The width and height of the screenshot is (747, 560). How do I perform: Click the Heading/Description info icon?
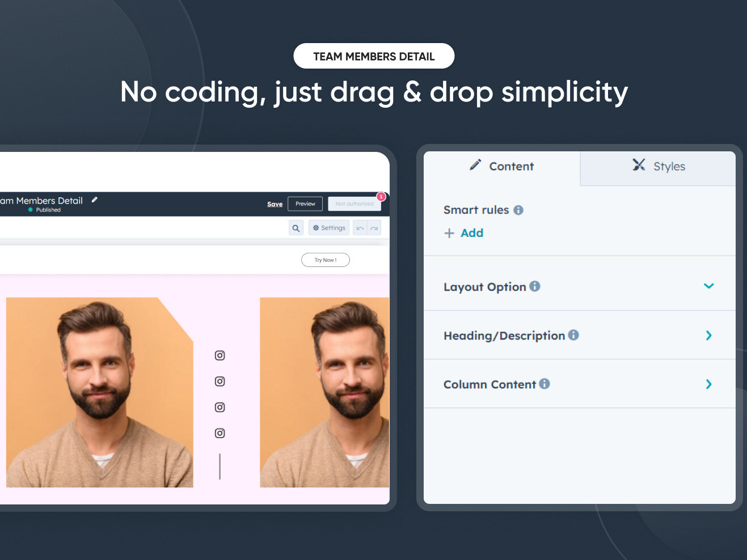(x=574, y=335)
